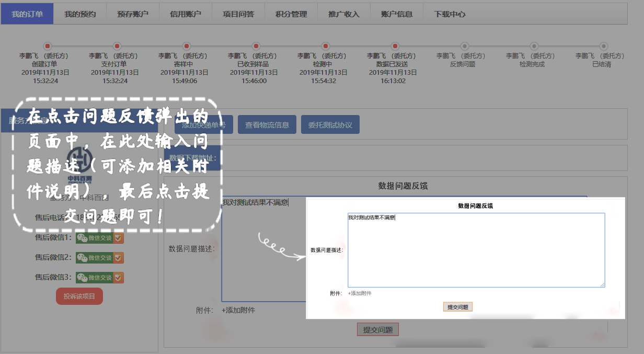Open WeChat chat for 售后微信1
The image size is (644, 354).
point(95,238)
